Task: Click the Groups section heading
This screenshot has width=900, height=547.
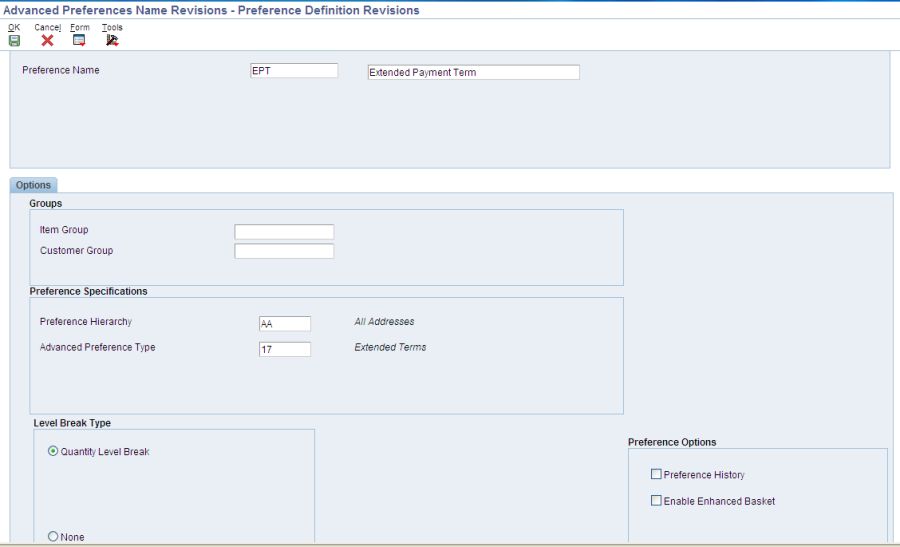Action: tap(45, 203)
